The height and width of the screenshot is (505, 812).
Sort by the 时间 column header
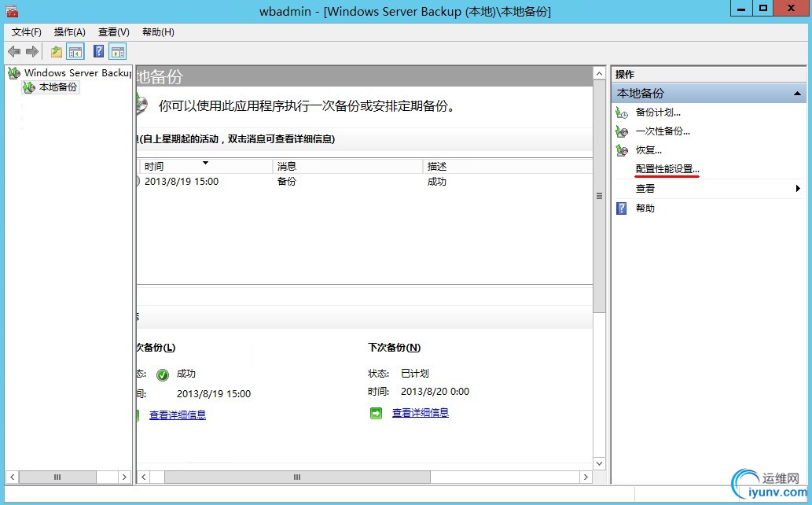206,167
